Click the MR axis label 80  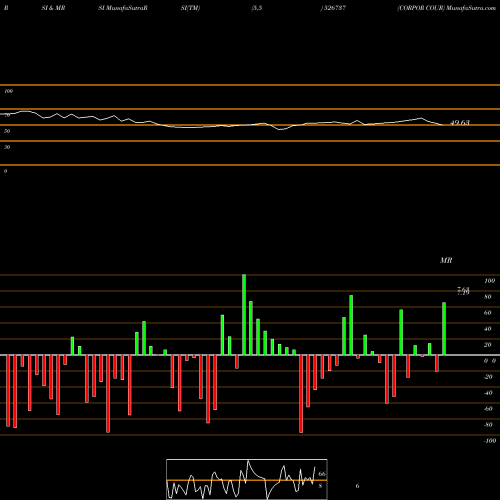(x=488, y=297)
